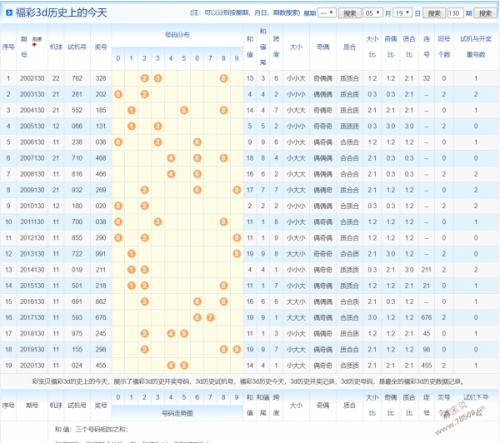
Task: Click orange ball 5 in row 2004130
Action: (x=184, y=110)
